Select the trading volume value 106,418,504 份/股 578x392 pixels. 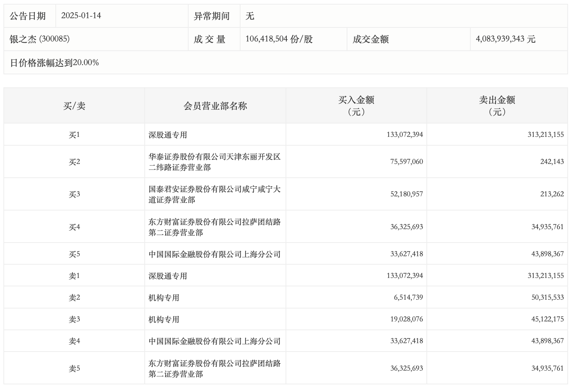(279, 39)
